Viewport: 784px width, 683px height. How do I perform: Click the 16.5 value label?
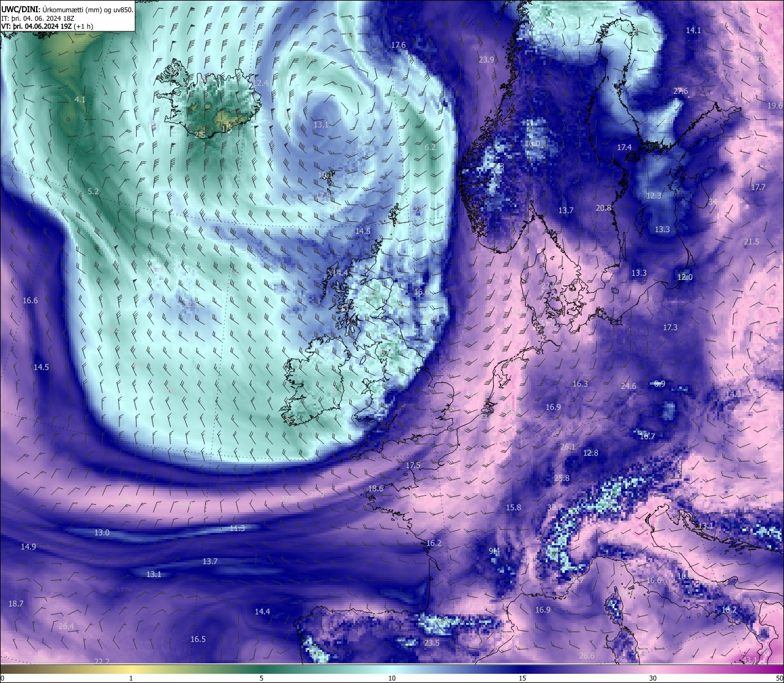click(x=198, y=639)
